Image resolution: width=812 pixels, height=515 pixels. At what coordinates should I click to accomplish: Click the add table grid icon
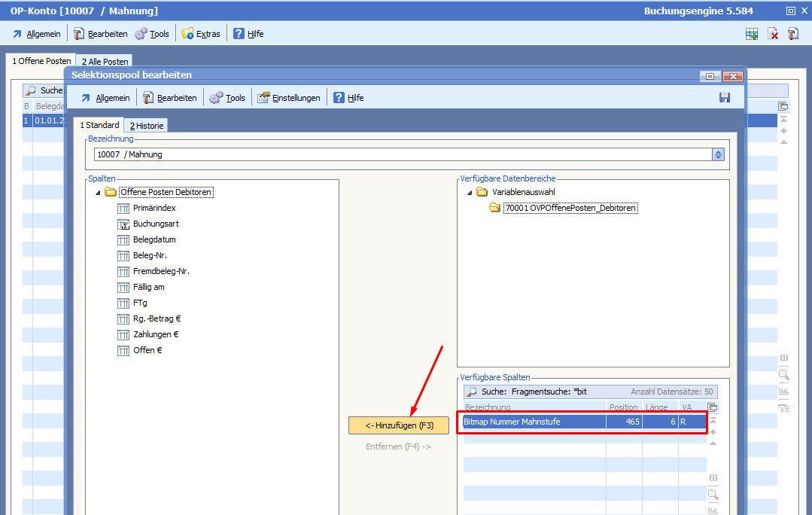click(751, 34)
